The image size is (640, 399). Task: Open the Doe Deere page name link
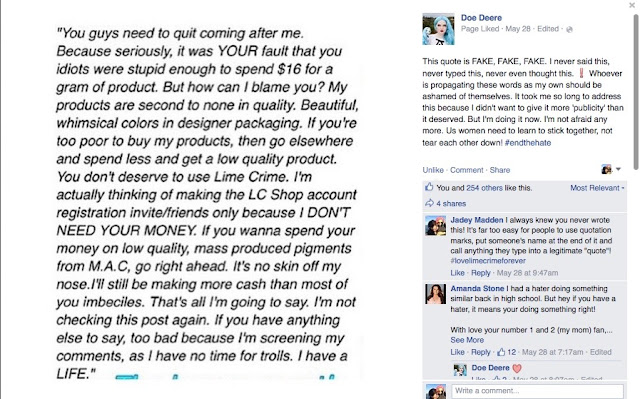click(x=481, y=18)
